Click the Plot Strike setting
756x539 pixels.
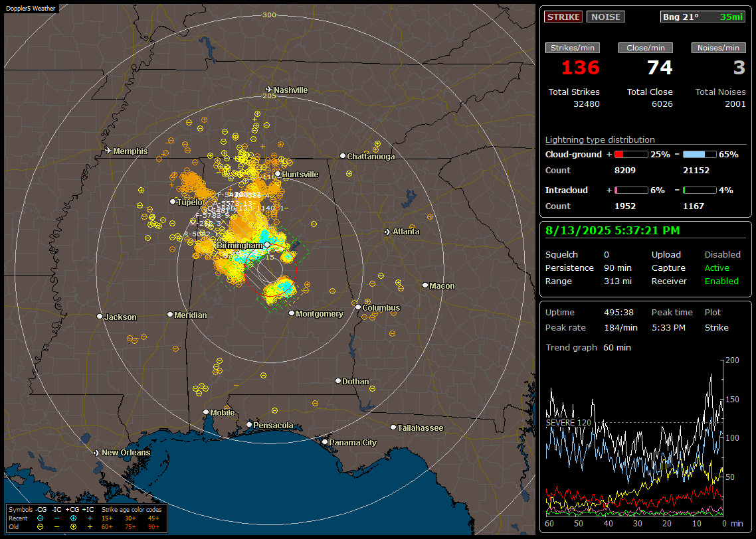pos(716,327)
